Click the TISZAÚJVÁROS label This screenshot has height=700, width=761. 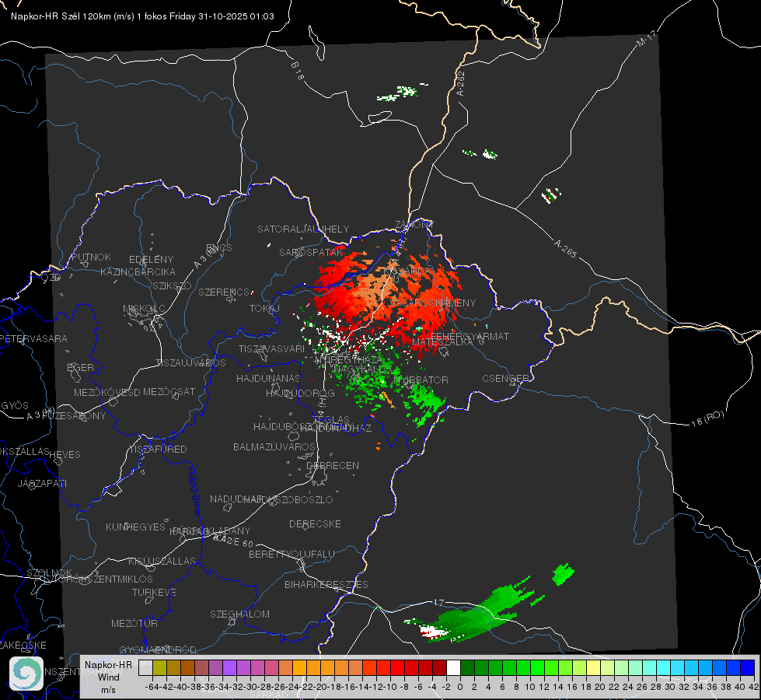pos(190,363)
